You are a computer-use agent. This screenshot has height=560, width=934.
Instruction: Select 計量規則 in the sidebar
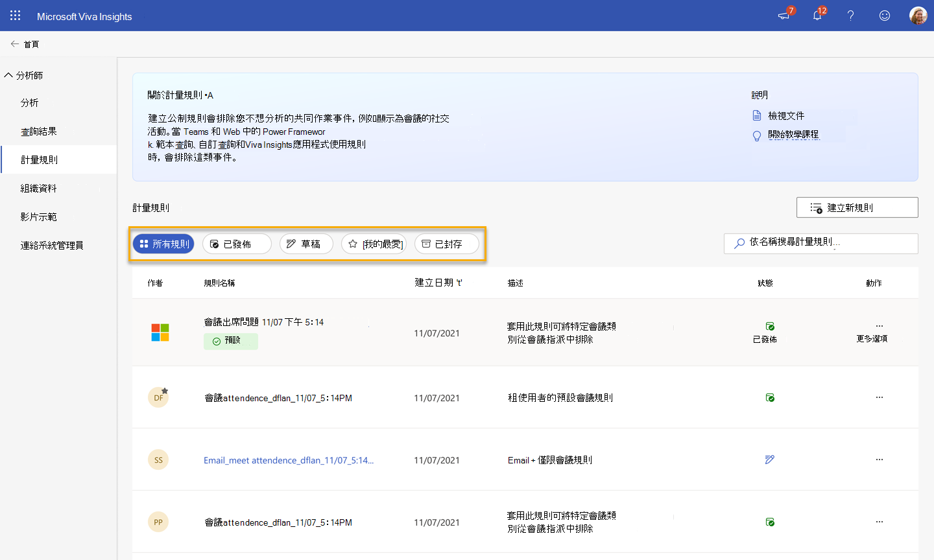click(x=58, y=159)
